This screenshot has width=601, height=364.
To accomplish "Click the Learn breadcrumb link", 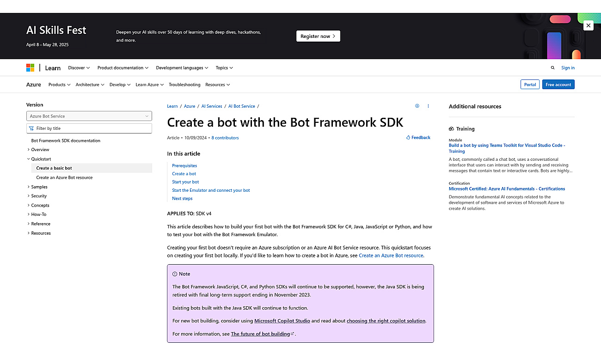I will point(172,106).
